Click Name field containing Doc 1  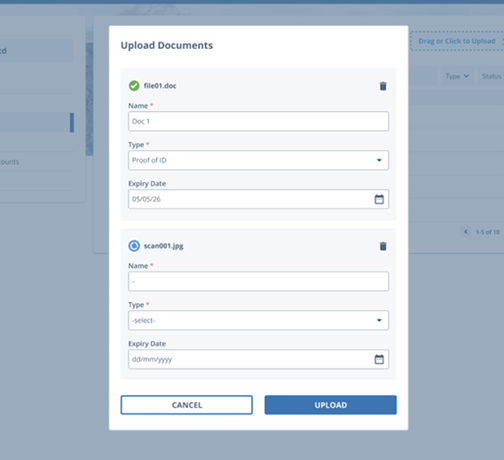(x=258, y=121)
